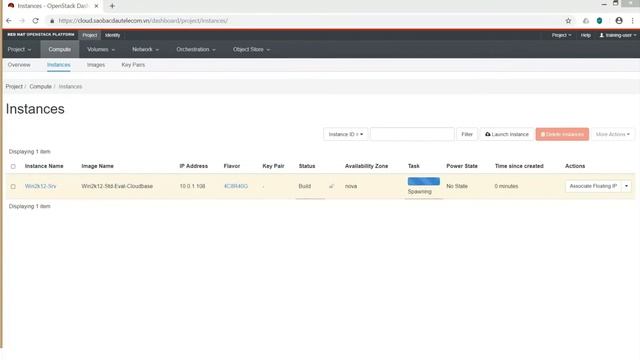Click the IP address 10.0.1.108 cell
The image size is (640, 360).
coord(192,186)
